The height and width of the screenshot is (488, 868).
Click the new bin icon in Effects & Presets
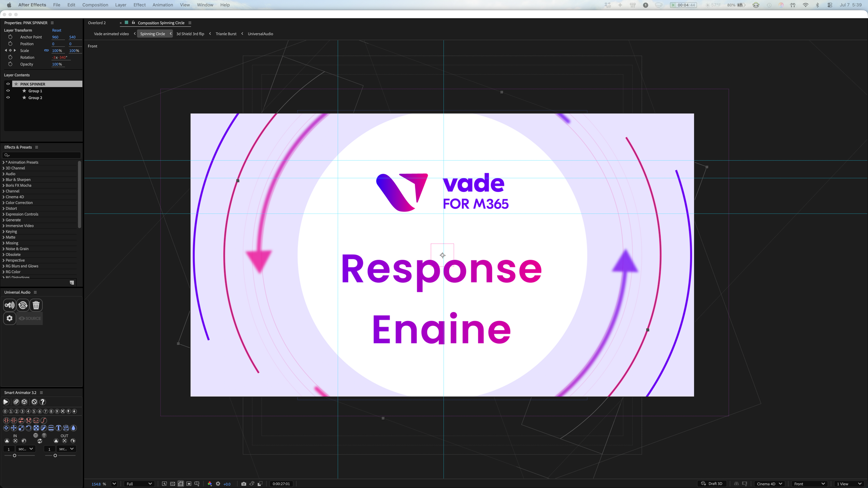(x=72, y=283)
